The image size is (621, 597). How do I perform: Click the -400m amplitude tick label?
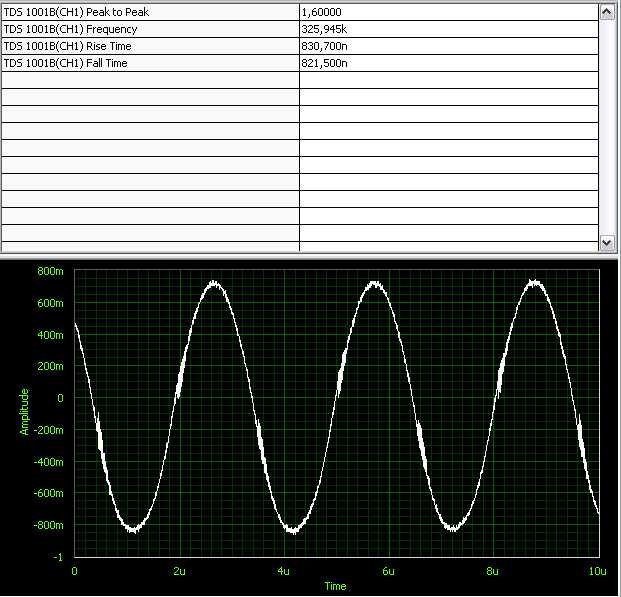pos(48,462)
